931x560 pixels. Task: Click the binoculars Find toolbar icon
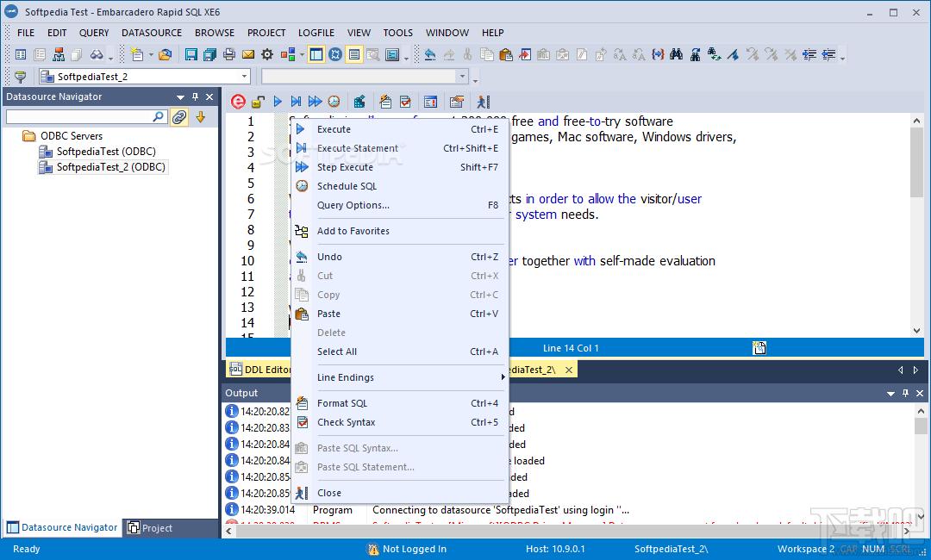pos(677,54)
